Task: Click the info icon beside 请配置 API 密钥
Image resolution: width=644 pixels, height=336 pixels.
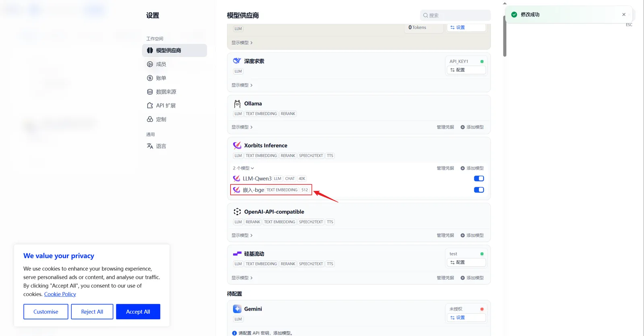Action: click(x=234, y=333)
